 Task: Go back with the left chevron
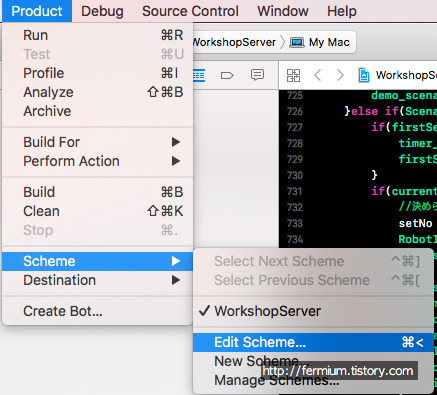(318, 75)
